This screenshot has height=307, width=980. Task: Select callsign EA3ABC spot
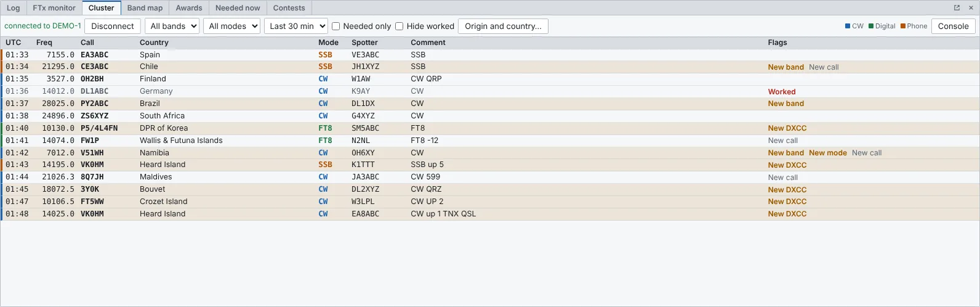pyautogui.click(x=94, y=55)
